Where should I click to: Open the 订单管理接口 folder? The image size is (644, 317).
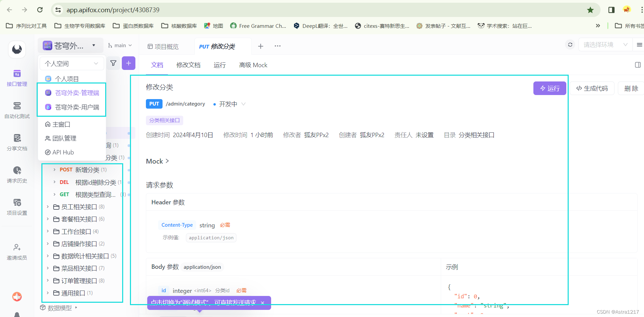pos(79,281)
